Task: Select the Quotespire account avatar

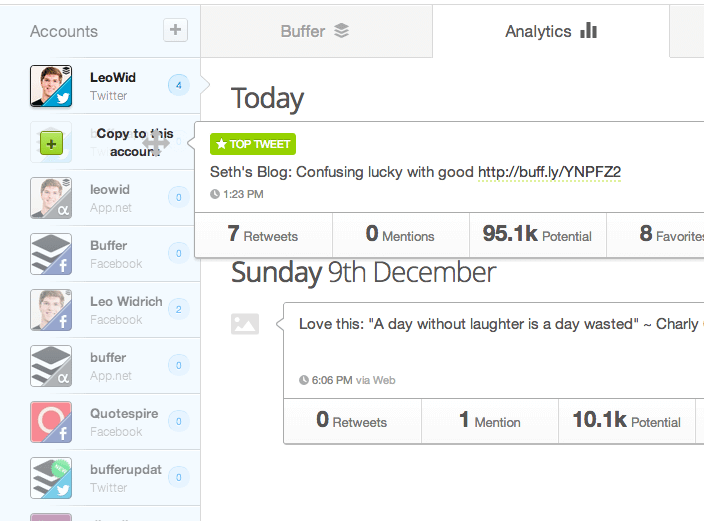Action: pos(50,422)
